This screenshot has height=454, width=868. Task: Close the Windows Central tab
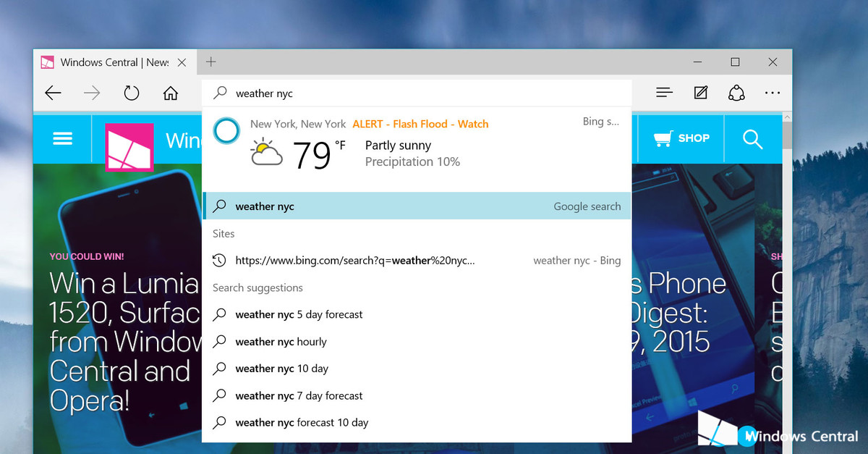pyautogui.click(x=182, y=62)
